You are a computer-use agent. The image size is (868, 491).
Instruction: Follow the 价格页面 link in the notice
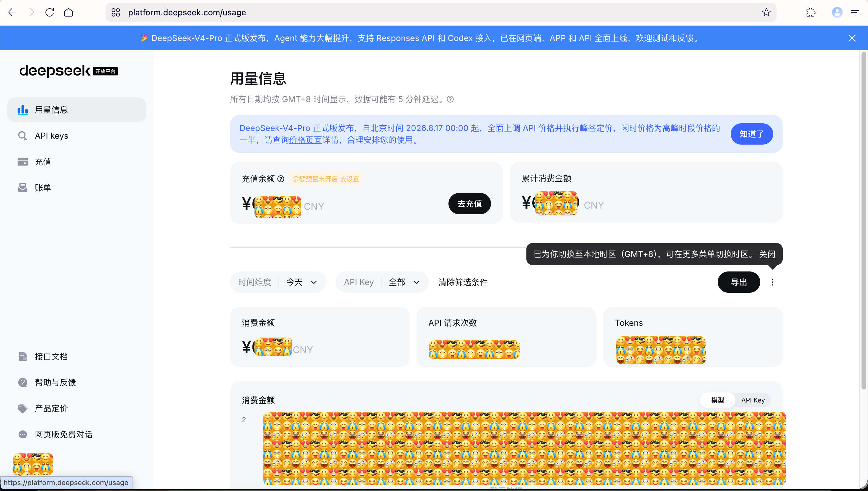click(306, 140)
